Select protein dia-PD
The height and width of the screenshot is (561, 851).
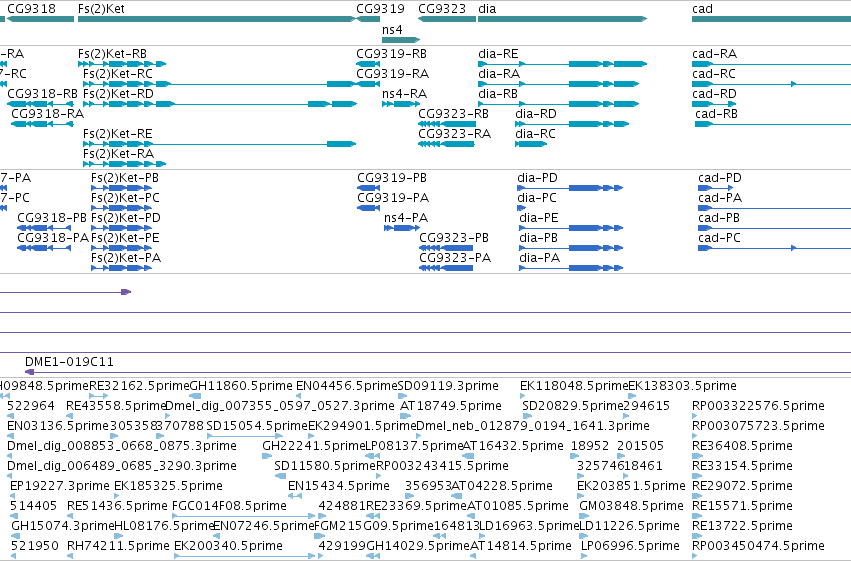(x=537, y=178)
